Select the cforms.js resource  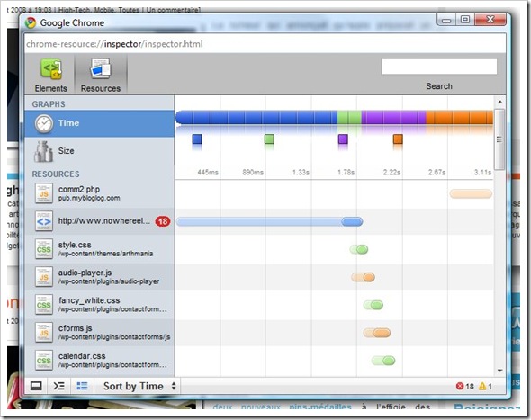100,333
